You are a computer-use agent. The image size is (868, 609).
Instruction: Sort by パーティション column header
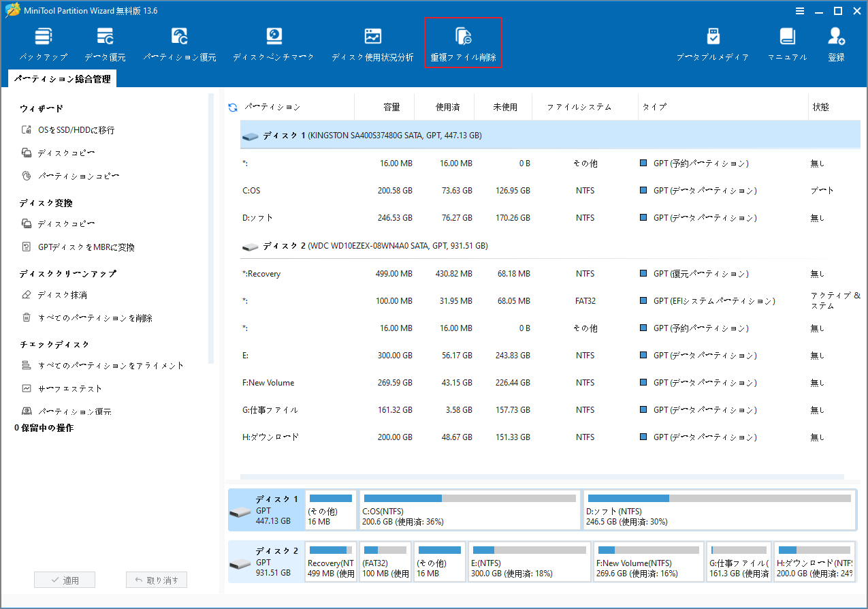pyautogui.click(x=272, y=108)
